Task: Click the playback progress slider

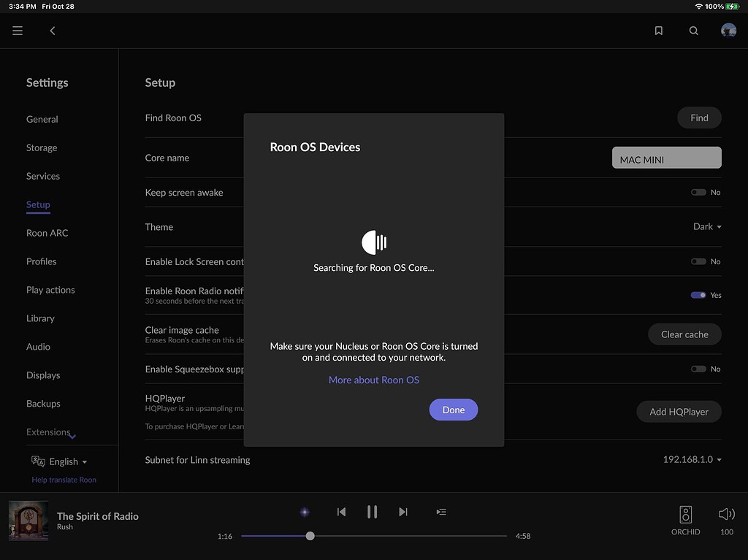Action: click(310, 535)
